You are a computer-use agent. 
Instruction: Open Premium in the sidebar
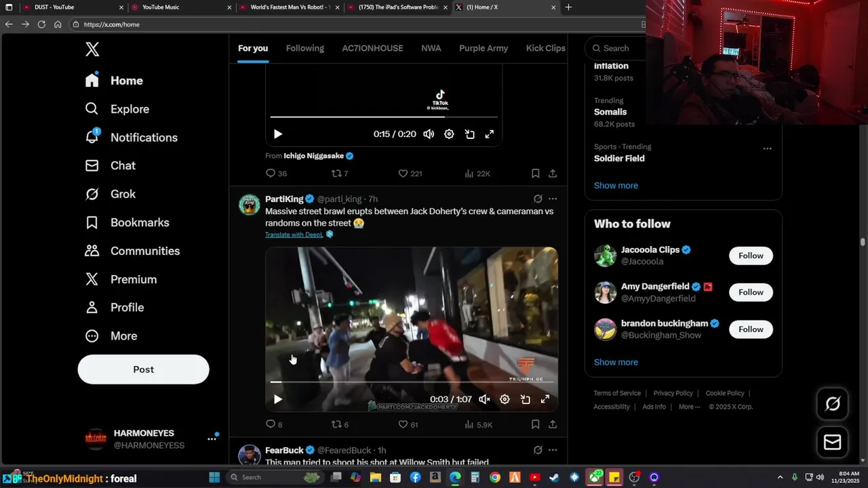point(121,279)
